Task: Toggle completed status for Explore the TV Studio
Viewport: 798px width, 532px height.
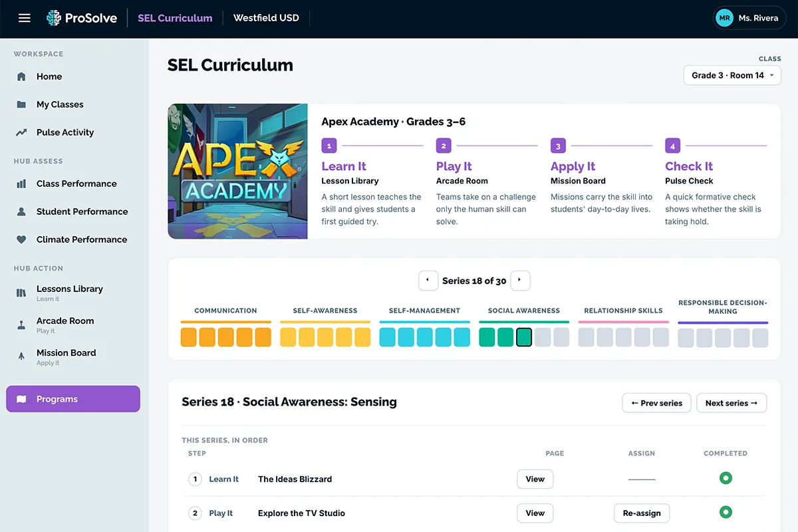Action: tap(726, 512)
